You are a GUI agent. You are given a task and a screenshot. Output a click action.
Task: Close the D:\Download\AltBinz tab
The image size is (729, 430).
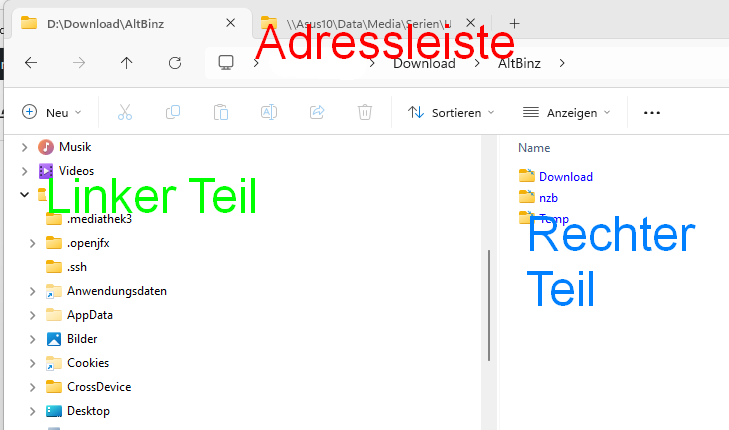click(231, 23)
